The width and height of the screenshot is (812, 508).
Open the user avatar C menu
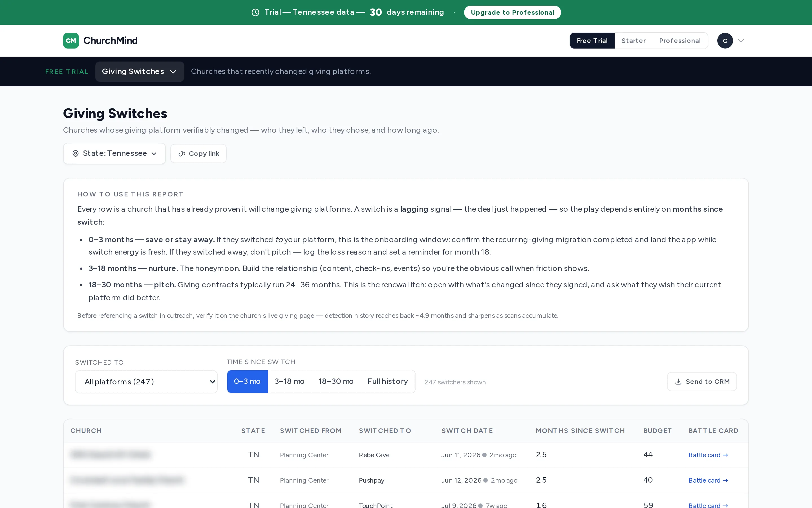725,41
